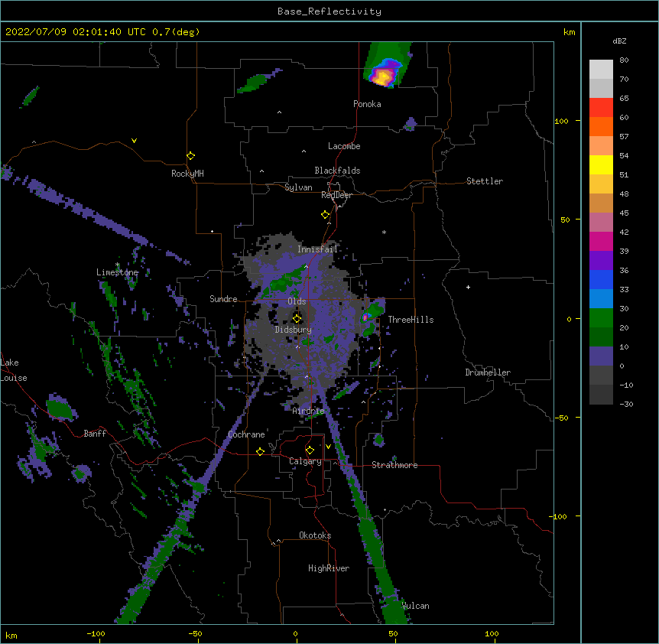Pick the light gray 70–80 dBZ swatch
The image size is (659, 644).
click(x=601, y=69)
